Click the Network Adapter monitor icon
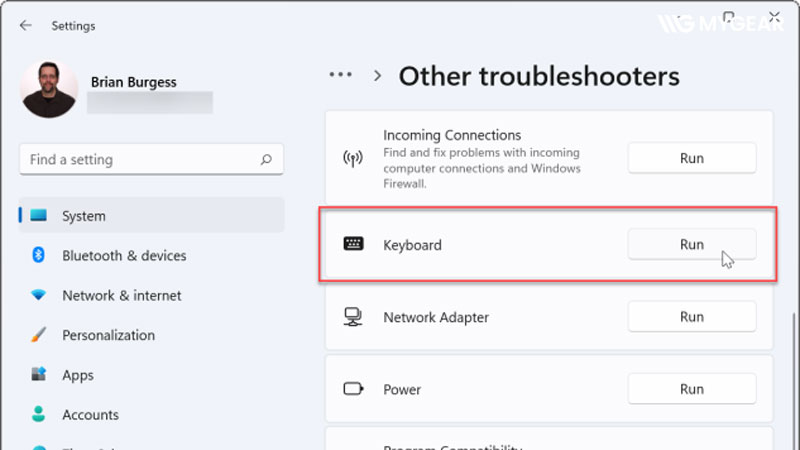Viewport: 800px width, 450px height. pyautogui.click(x=353, y=317)
